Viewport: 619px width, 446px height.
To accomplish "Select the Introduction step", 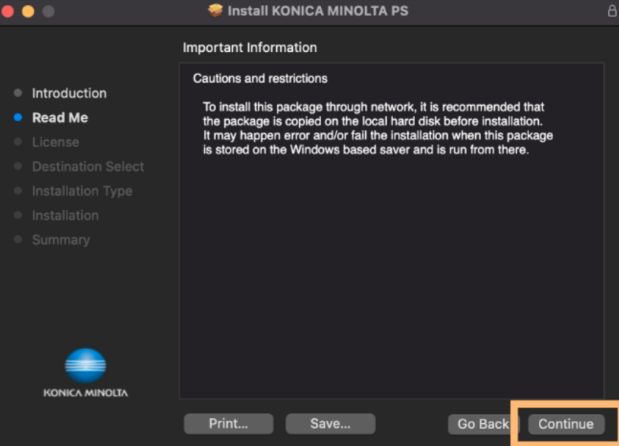I will pyautogui.click(x=69, y=93).
